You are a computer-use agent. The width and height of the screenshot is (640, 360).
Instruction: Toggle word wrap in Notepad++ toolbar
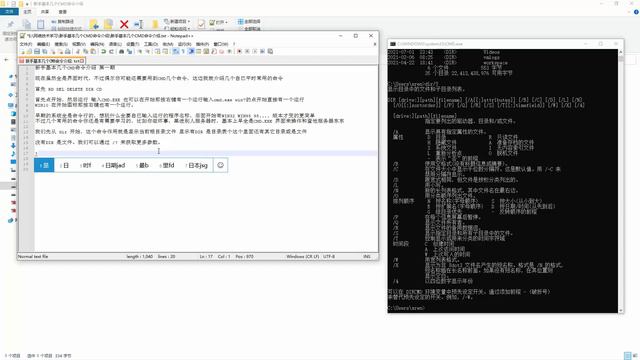tap(176, 51)
